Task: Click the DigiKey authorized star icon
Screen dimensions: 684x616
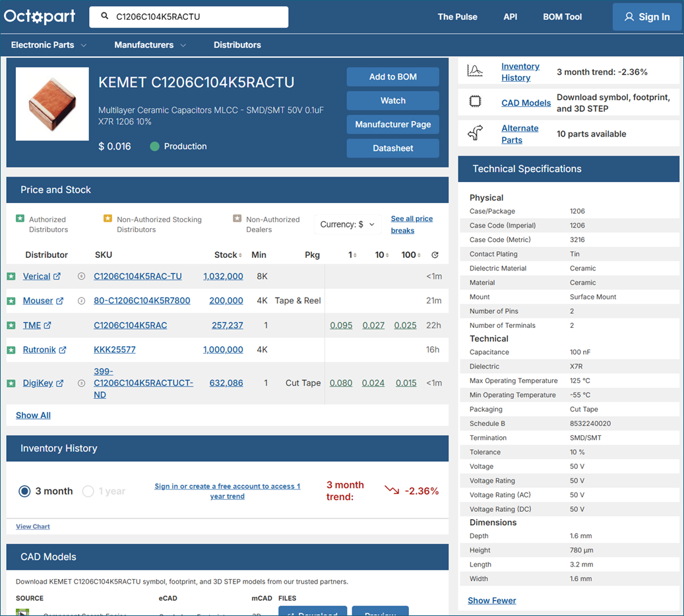Action: [11, 383]
